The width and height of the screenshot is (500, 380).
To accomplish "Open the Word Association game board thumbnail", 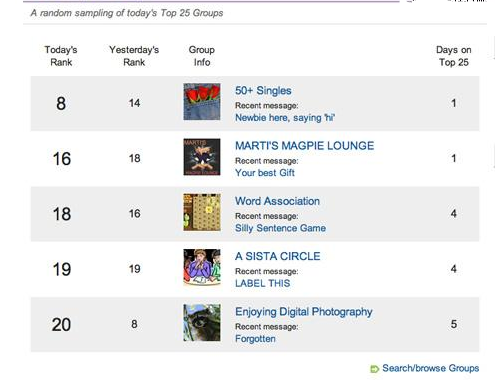I will (x=202, y=212).
